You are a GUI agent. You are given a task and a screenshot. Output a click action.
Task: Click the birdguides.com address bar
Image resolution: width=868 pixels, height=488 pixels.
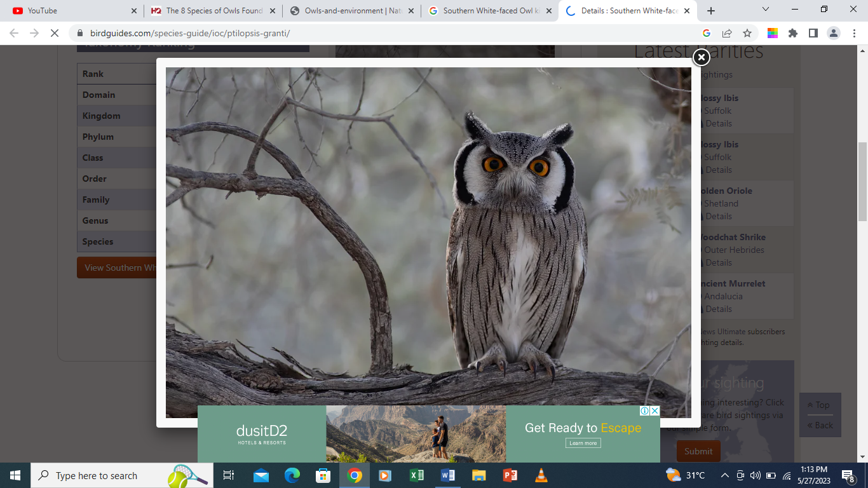[x=381, y=33]
